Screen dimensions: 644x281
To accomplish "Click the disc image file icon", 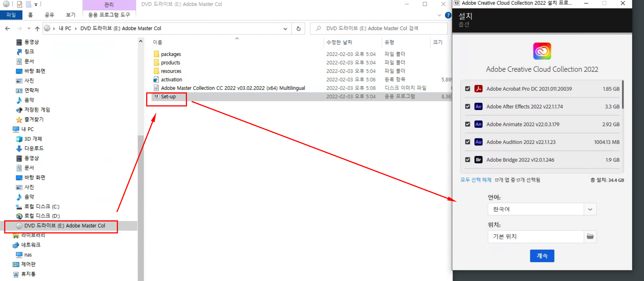I will click(156, 88).
